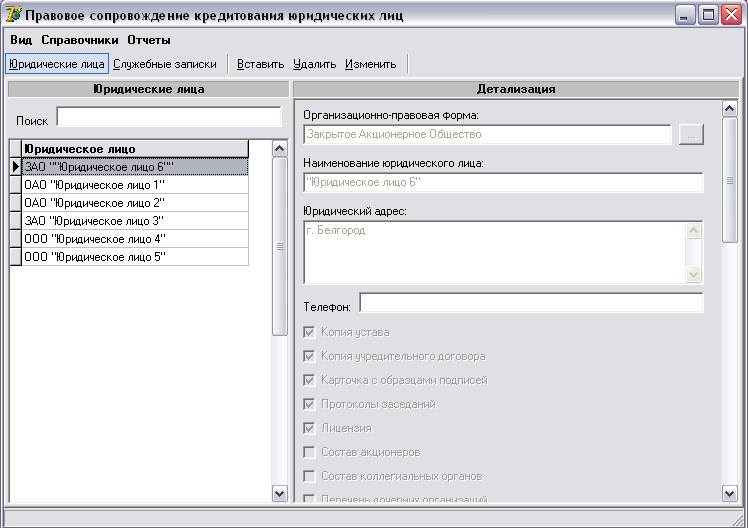
Task: Switch to Служебные записки view
Action: tap(165, 64)
